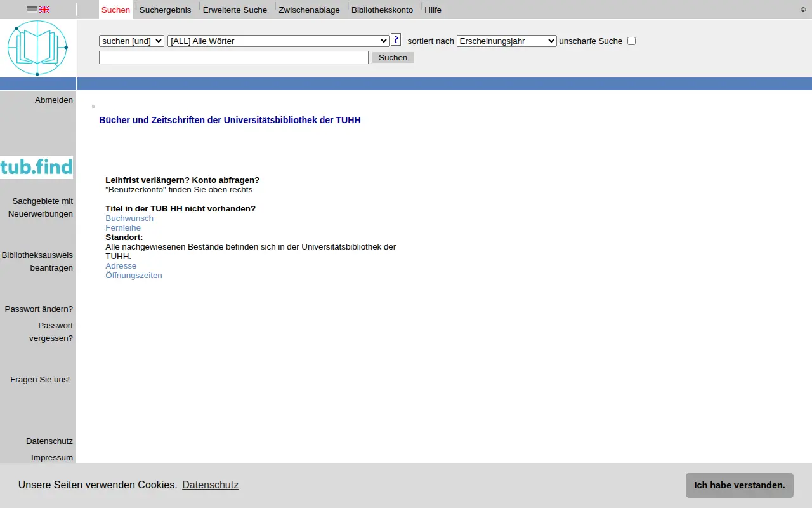Enable the unscharfe Suche checkbox
Screen dimensions: 812x508
[x=631, y=41]
